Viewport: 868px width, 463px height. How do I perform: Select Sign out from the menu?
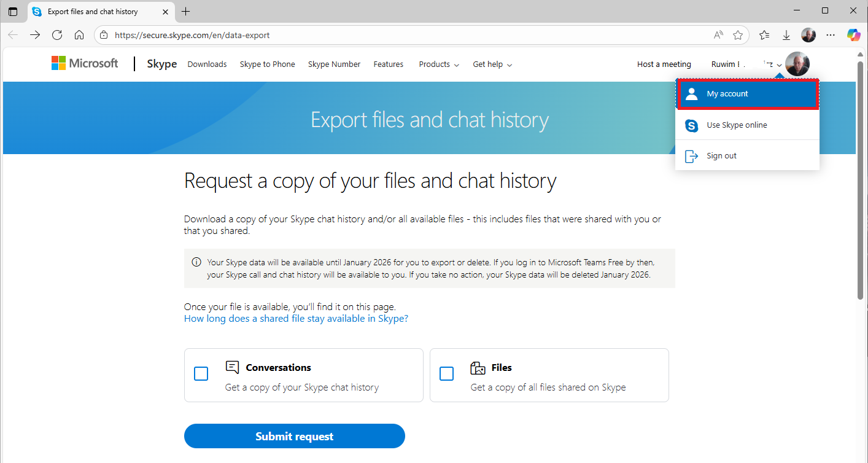click(747, 155)
